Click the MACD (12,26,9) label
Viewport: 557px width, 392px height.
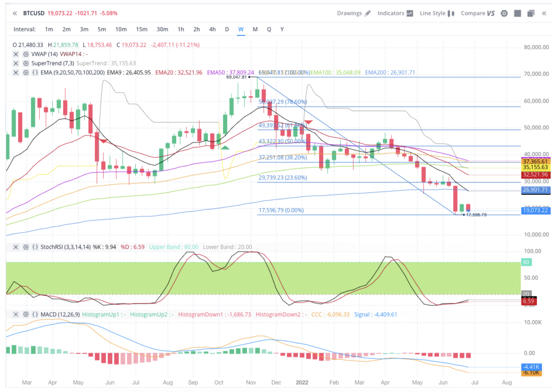click(x=60, y=314)
